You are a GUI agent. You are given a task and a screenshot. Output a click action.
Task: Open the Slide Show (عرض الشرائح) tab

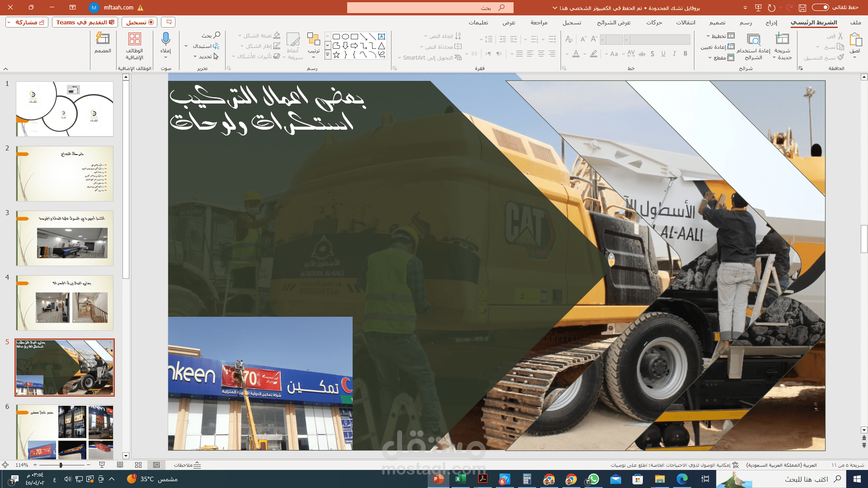(613, 22)
